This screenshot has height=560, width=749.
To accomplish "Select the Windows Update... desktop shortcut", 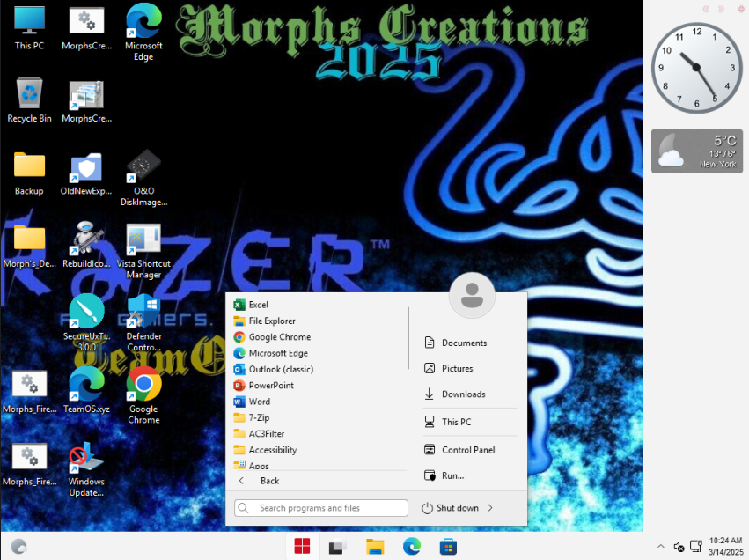I will pos(86,469).
